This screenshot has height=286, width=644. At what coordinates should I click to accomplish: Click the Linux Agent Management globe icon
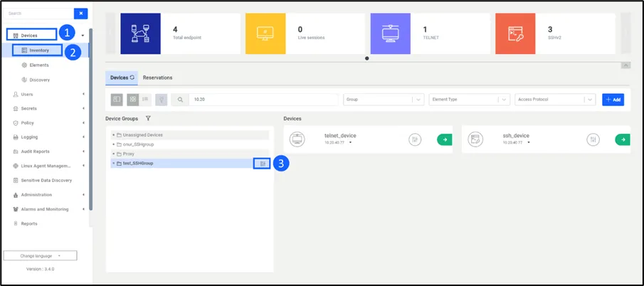(16, 166)
